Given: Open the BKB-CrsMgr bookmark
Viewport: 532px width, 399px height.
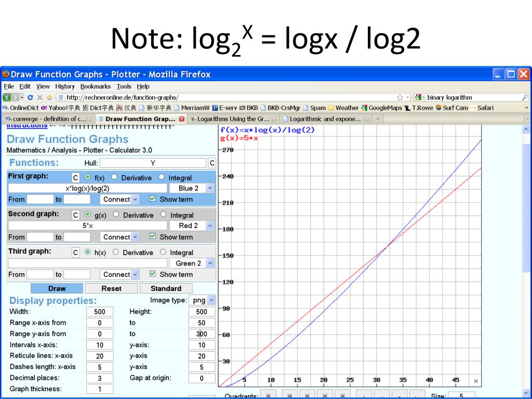Looking at the screenshot, I should click(280, 108).
